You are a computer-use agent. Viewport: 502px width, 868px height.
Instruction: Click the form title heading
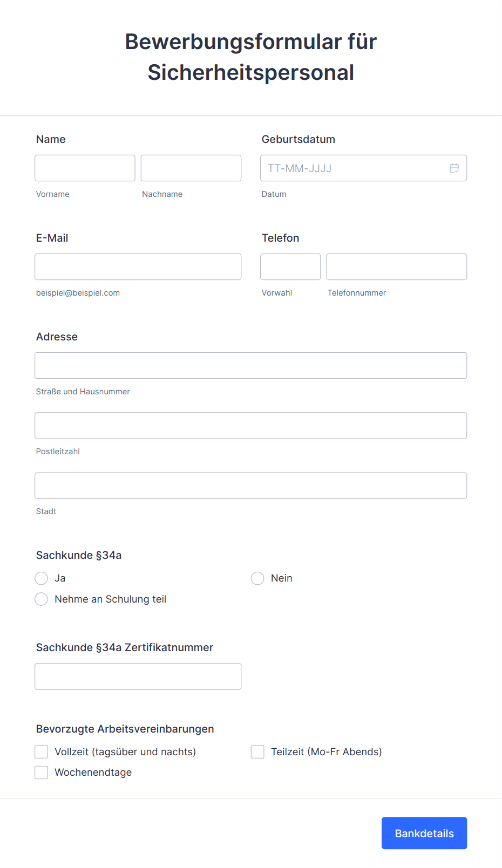click(x=251, y=57)
